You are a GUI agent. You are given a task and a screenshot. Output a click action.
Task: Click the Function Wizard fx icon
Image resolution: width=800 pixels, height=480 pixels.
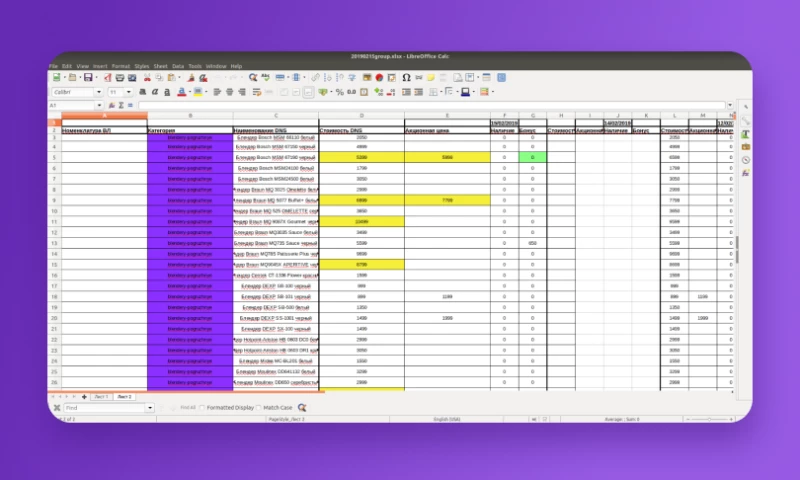pyautogui.click(x=112, y=105)
